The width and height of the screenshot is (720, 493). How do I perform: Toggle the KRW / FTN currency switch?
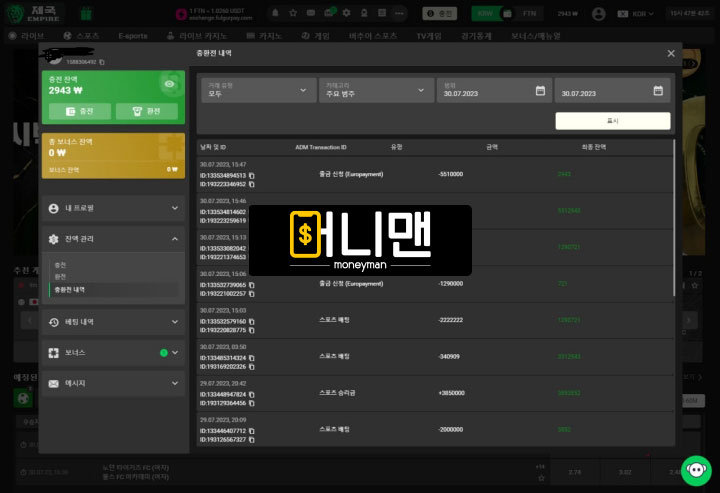507,14
